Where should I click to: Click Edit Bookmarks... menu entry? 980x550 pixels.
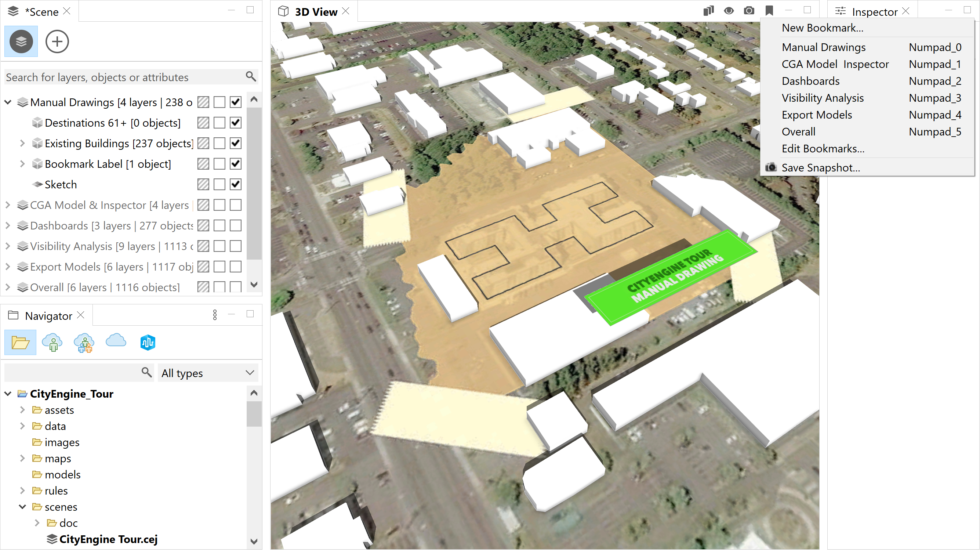tap(823, 148)
